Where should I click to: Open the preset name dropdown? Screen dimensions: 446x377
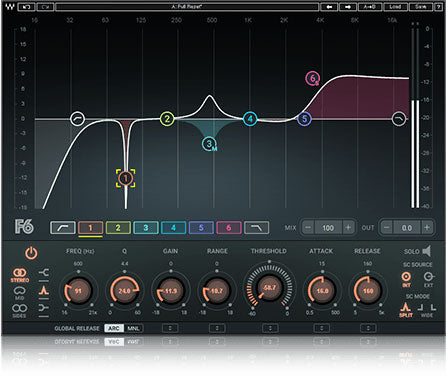tap(187, 7)
